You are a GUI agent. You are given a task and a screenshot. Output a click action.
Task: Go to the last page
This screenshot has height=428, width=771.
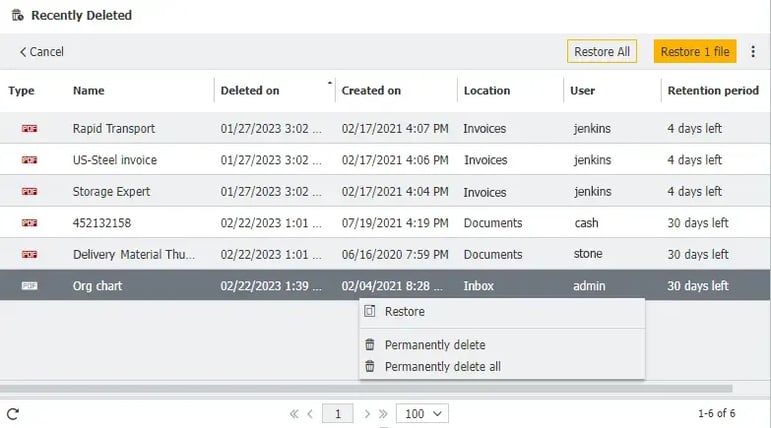[x=383, y=414]
